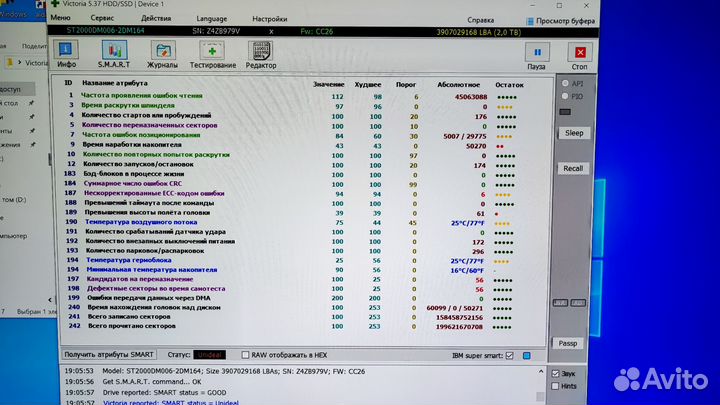Toggle the Звук sound checkbox

(x=556, y=372)
